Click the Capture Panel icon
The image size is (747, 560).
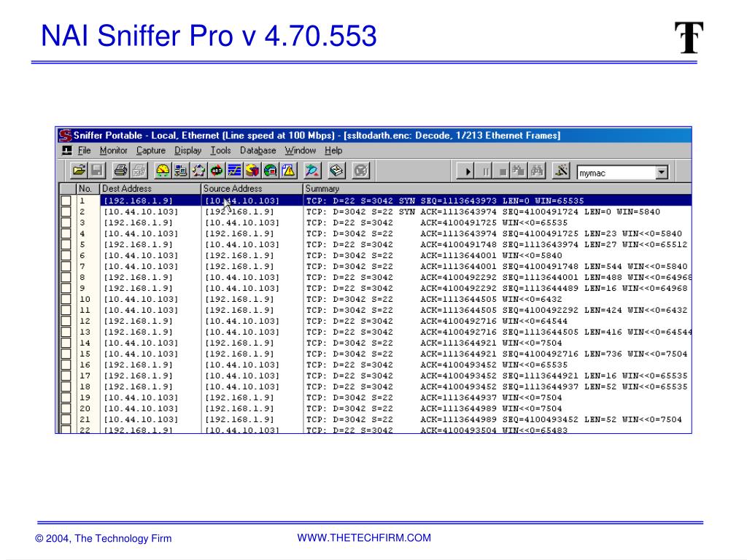coord(312,171)
